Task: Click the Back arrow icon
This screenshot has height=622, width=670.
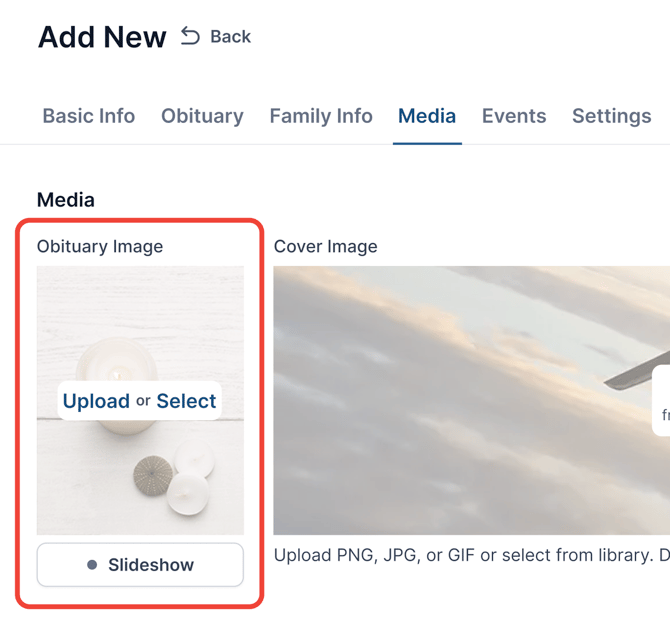Action: [x=190, y=36]
